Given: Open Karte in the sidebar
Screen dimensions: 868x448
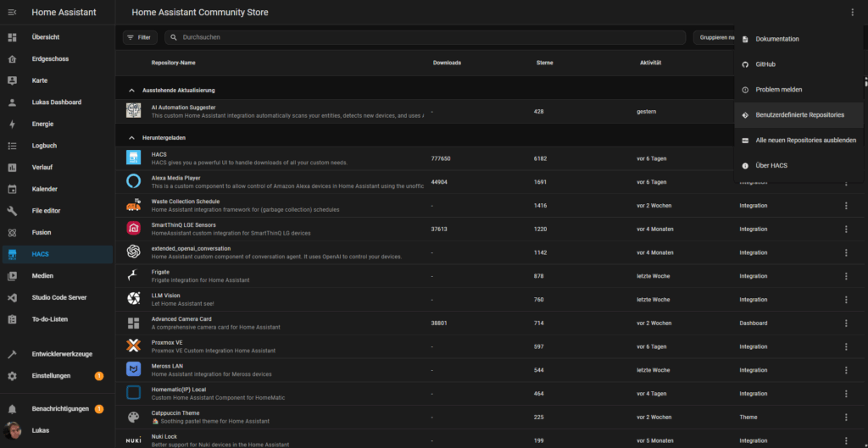Looking at the screenshot, I should click(x=58, y=80).
